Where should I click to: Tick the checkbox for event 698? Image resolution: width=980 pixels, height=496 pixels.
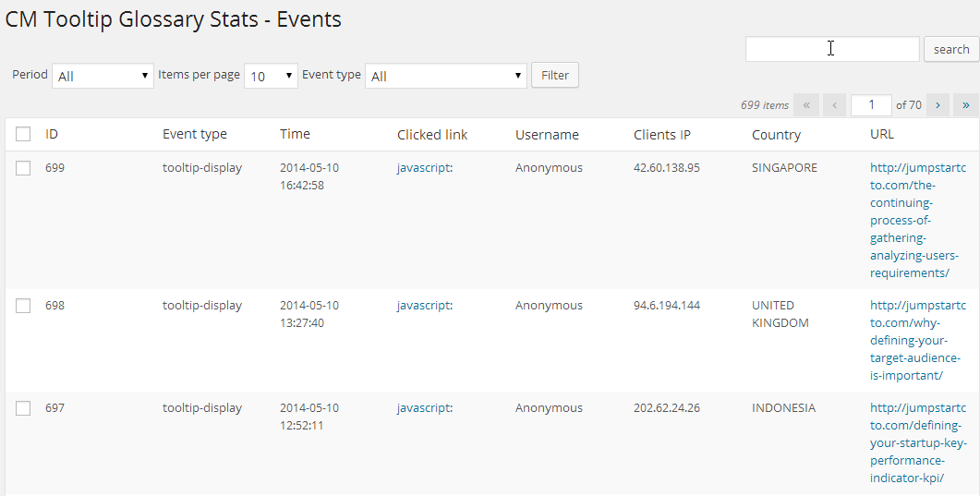pyautogui.click(x=23, y=306)
